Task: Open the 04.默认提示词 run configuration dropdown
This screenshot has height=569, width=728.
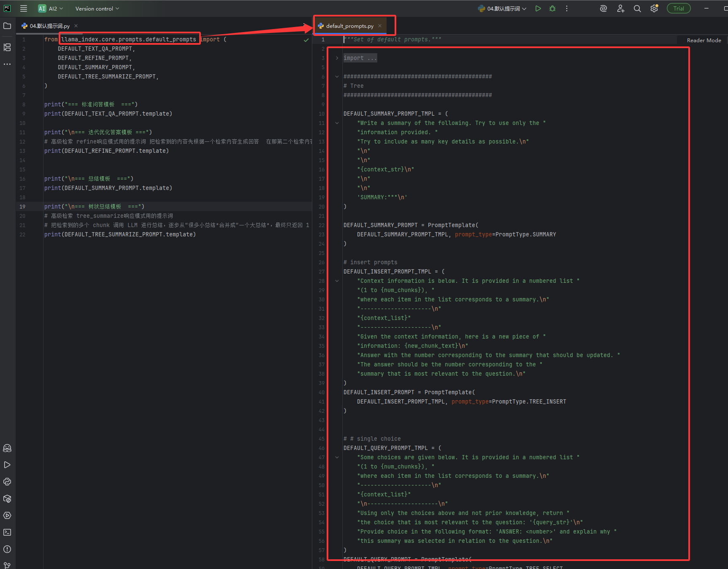Action: point(502,8)
